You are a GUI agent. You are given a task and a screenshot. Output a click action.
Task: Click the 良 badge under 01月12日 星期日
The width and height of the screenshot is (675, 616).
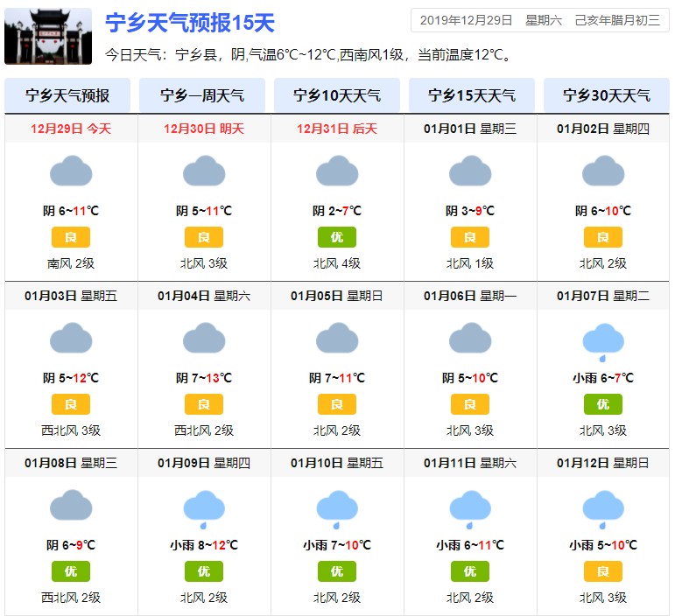(x=603, y=571)
